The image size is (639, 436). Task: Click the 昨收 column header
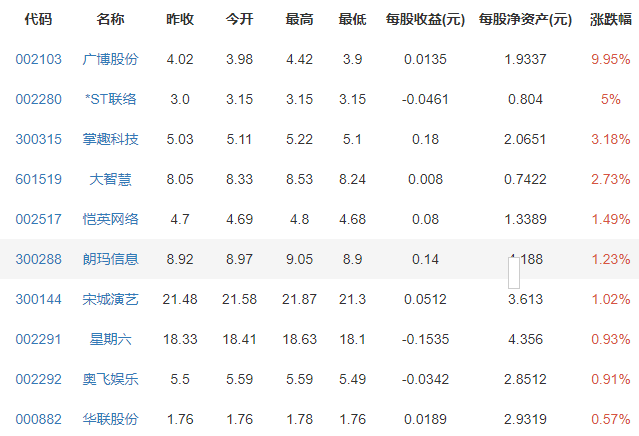click(x=180, y=19)
